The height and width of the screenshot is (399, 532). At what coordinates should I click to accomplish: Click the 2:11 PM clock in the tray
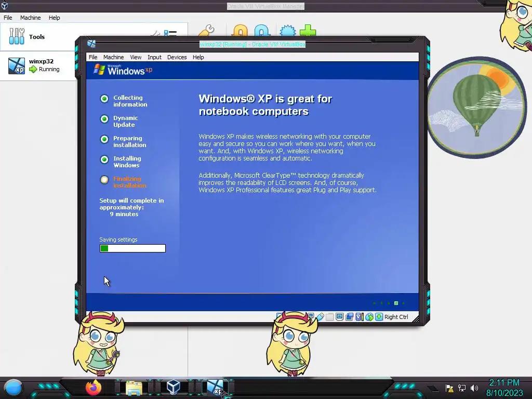pos(504,383)
